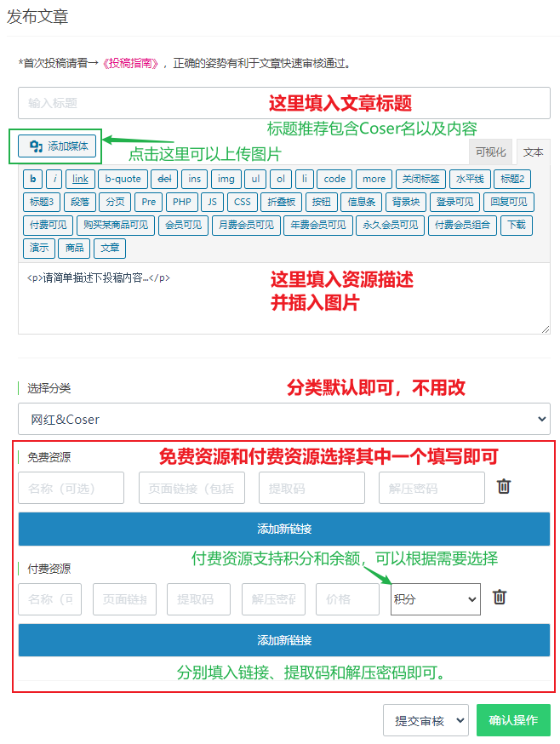Image resolution: width=560 pixels, height=744 pixels.
Task: Click free resource 页面链接 field
Action: (x=191, y=488)
